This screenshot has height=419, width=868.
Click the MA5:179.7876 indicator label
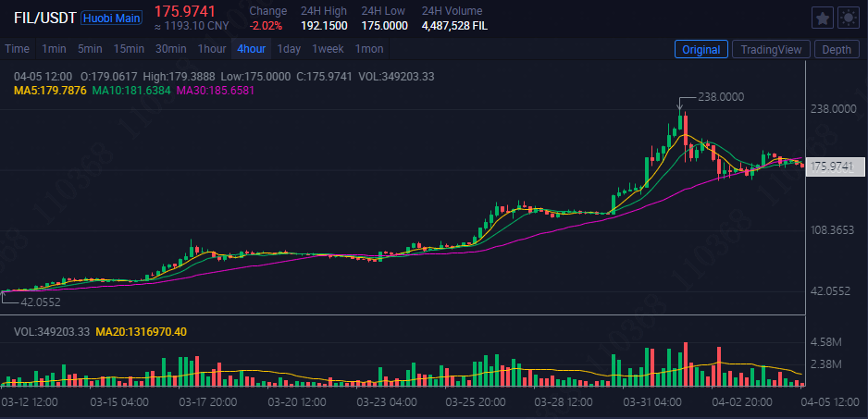(x=50, y=90)
